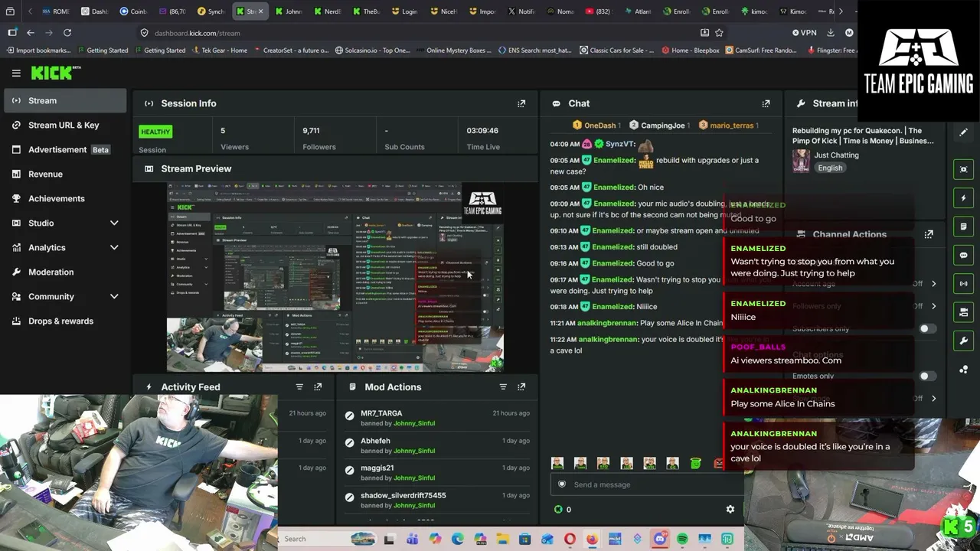
Task: Open the Home - Bleepbox bookmark
Action: tap(690, 51)
